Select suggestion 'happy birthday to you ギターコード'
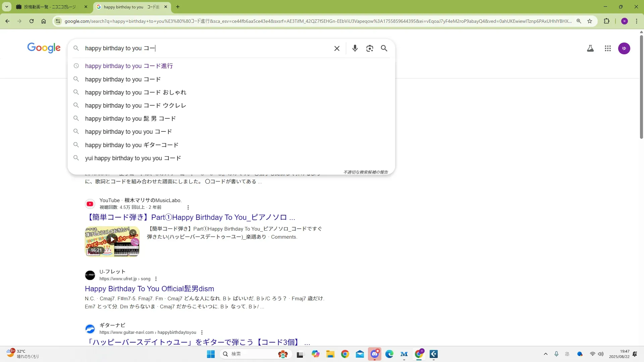The height and width of the screenshot is (362, 644). click(x=131, y=145)
